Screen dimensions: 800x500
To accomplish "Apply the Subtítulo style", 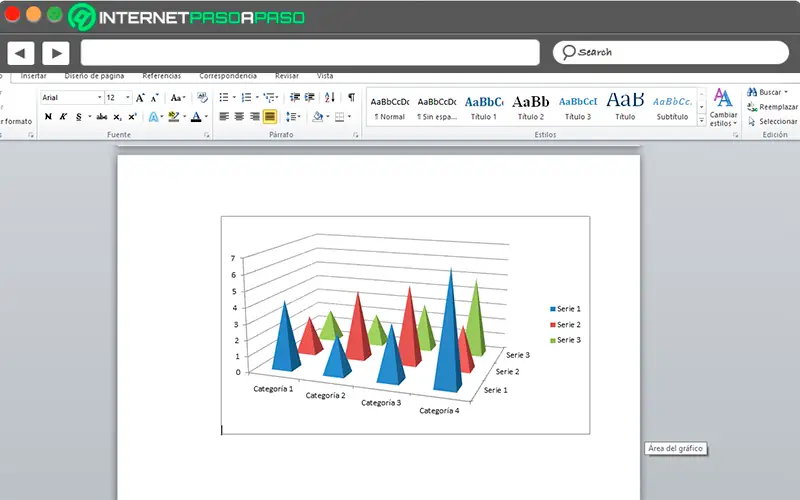I will click(x=672, y=108).
